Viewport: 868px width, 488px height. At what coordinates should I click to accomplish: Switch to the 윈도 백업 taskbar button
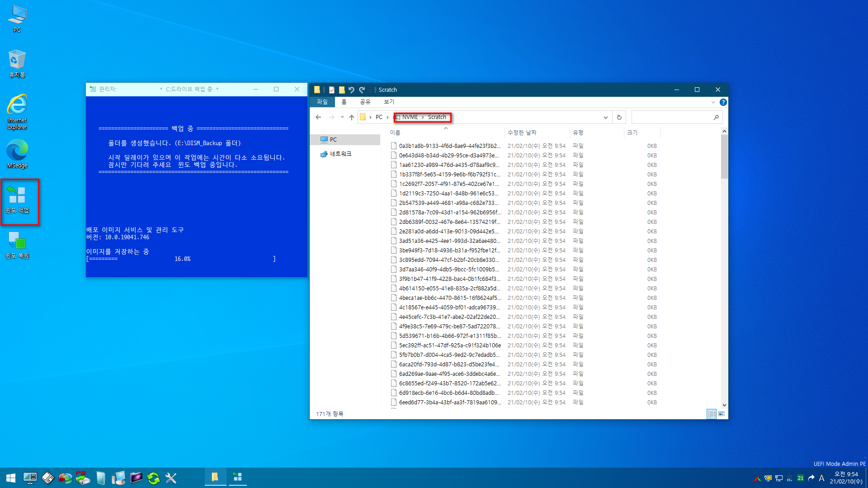click(238, 478)
